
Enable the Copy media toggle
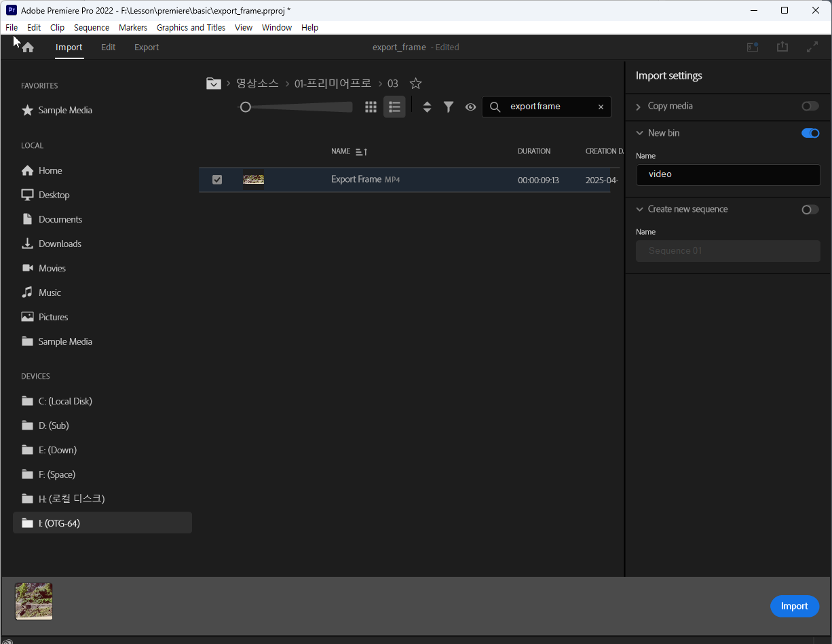click(x=810, y=106)
